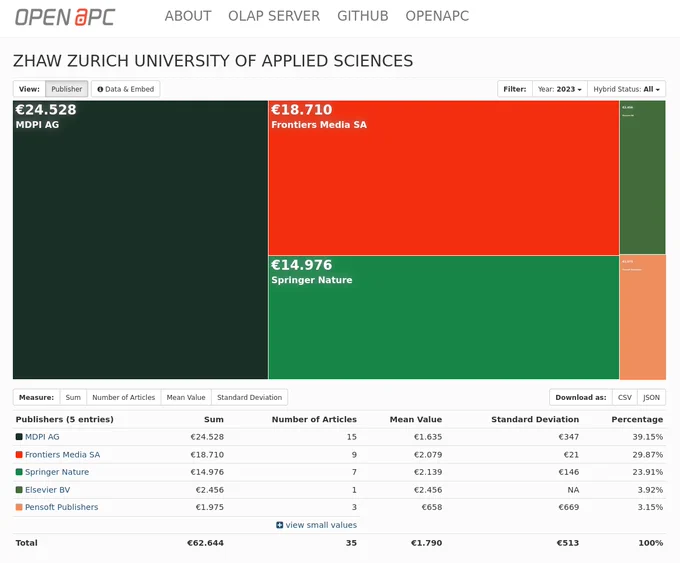Click the Percentage column header
This screenshot has width=680, height=563.
point(637,419)
